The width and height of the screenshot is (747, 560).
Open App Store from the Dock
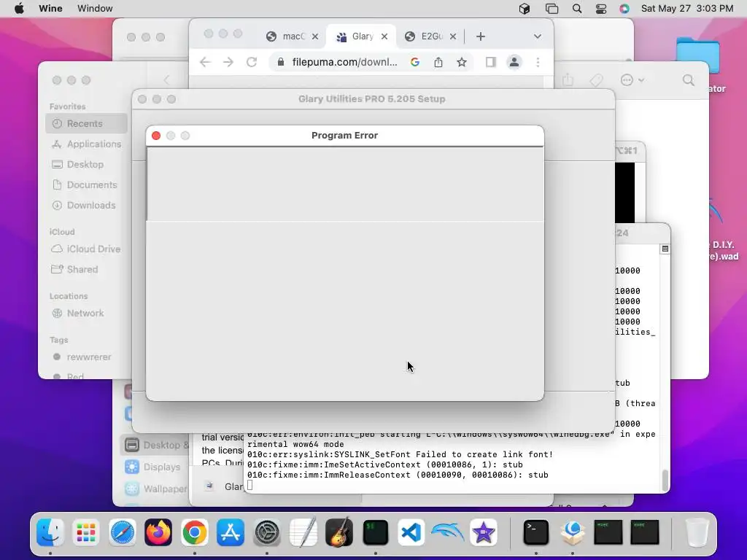[x=231, y=532]
